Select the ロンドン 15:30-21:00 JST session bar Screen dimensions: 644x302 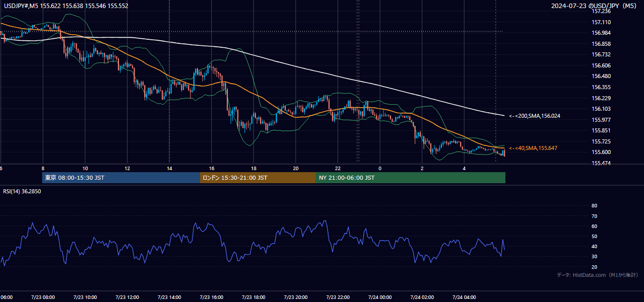click(x=258, y=178)
